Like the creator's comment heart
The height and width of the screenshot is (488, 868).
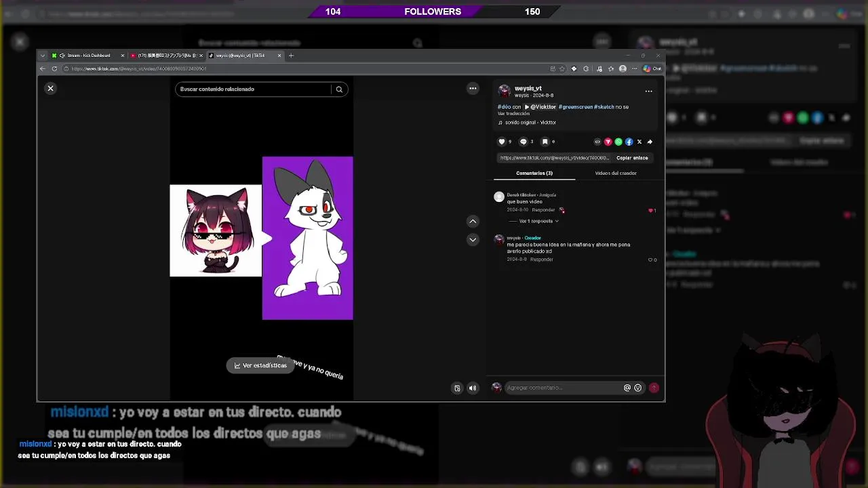(x=650, y=260)
